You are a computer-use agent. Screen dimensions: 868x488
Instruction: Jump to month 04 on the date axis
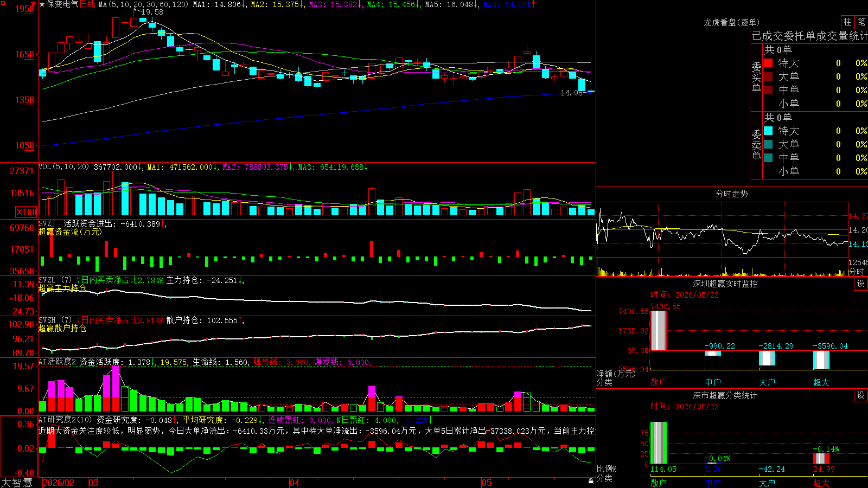point(295,483)
